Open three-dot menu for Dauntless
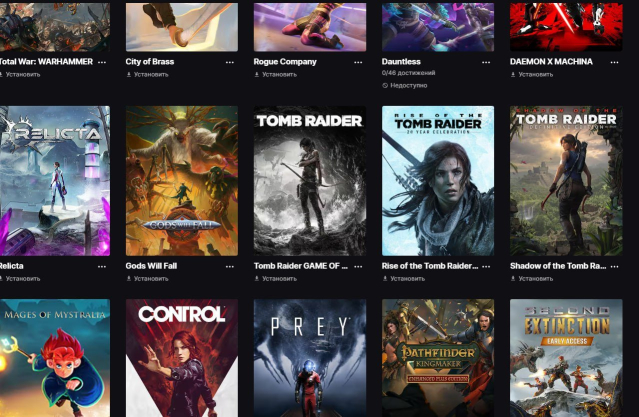639x417 pixels. pos(486,62)
